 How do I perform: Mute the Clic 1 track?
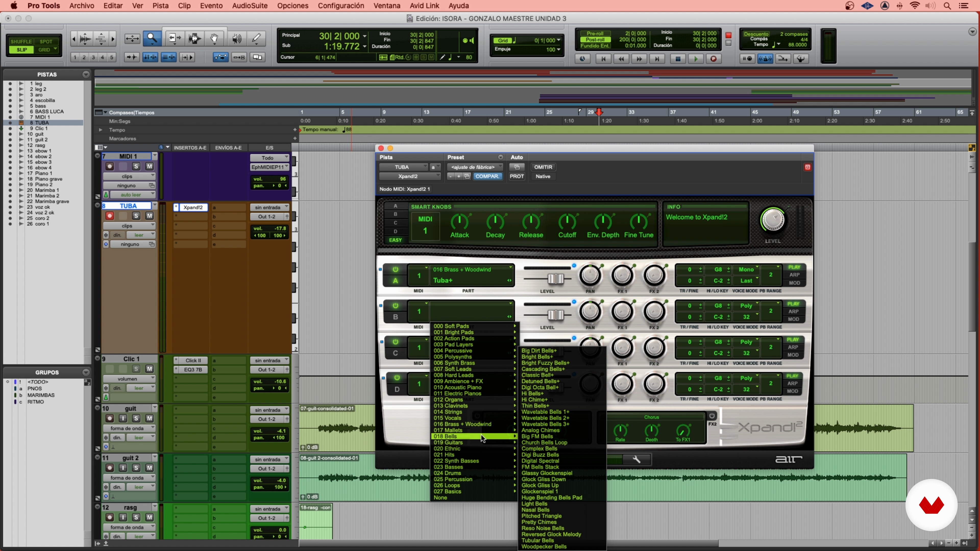(149, 368)
